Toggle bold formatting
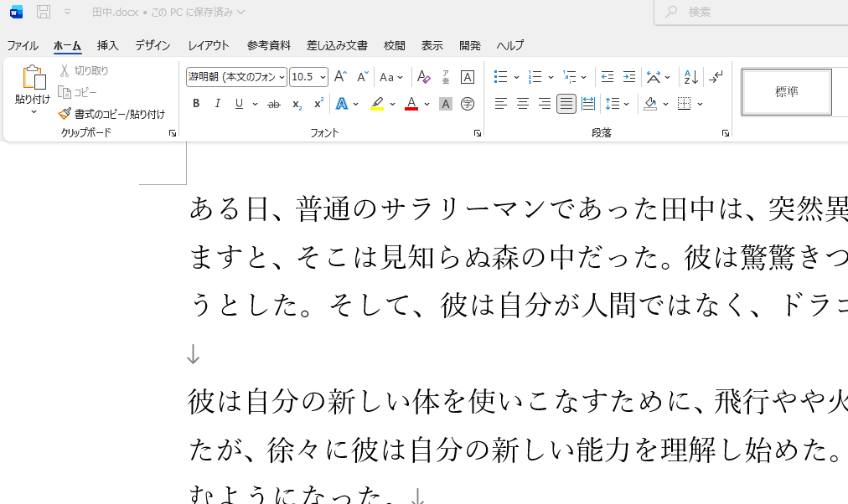848x504 pixels. [196, 104]
